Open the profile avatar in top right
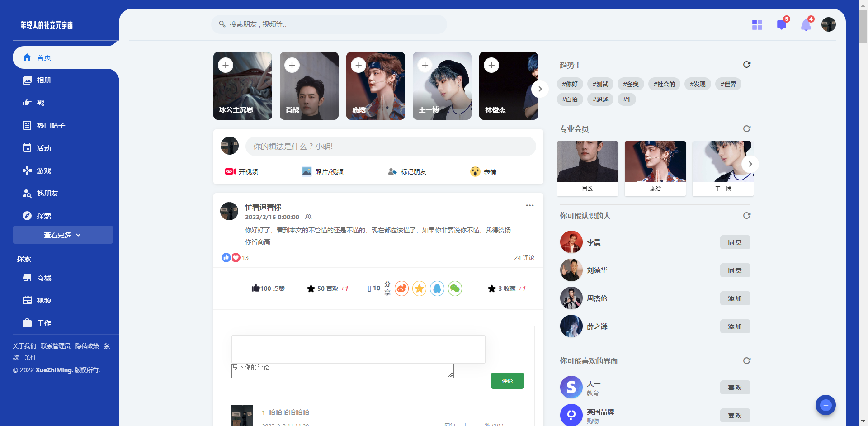The image size is (868, 426). [829, 24]
